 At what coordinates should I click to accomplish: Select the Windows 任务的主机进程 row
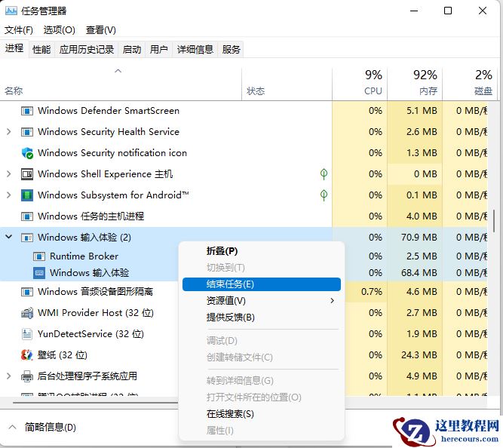click(244, 216)
